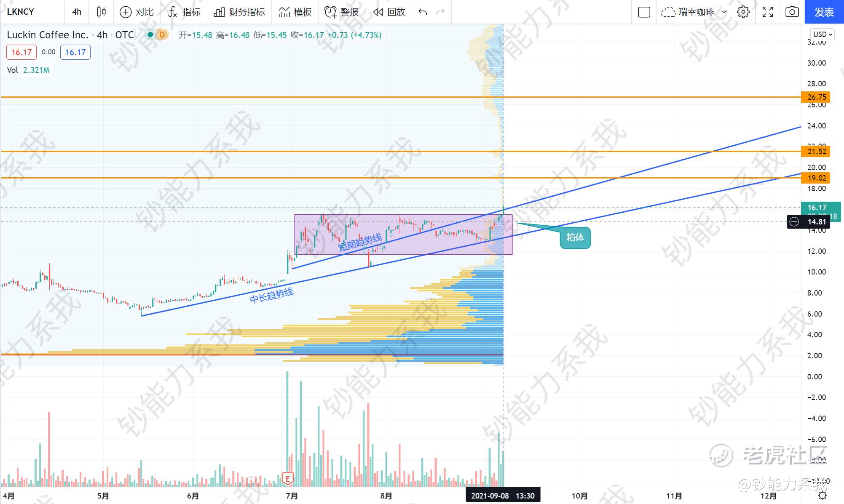Viewport: 844px width, 504px height.
Task: Open chart settings gear icon
Action: 743,12
